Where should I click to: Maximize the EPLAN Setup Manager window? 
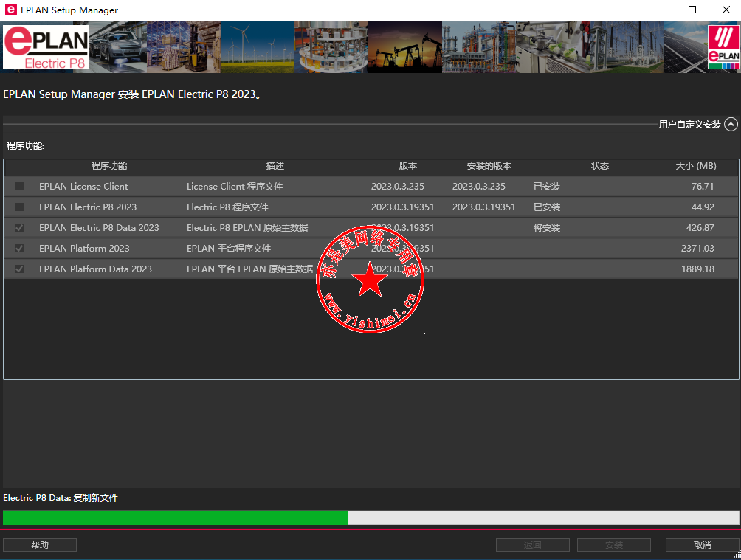(x=692, y=10)
